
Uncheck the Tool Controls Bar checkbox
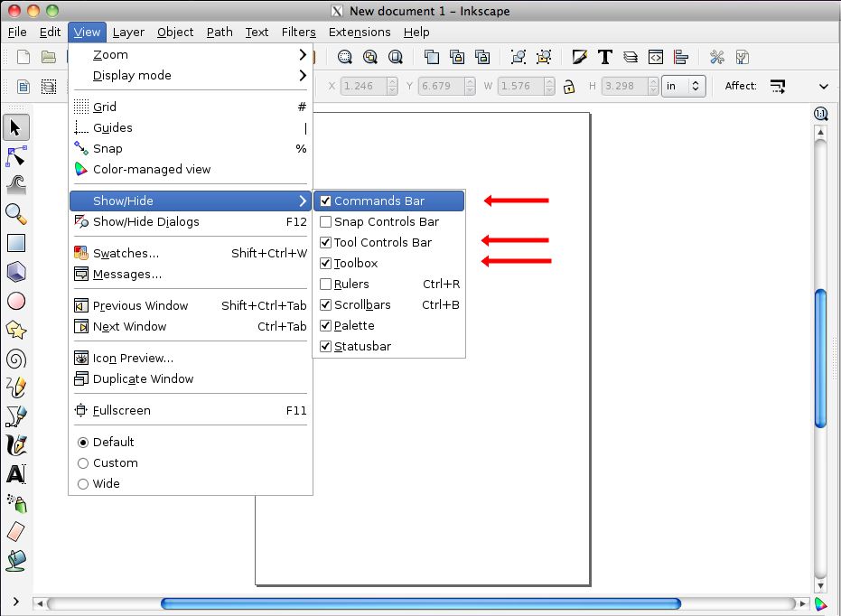pyautogui.click(x=325, y=242)
